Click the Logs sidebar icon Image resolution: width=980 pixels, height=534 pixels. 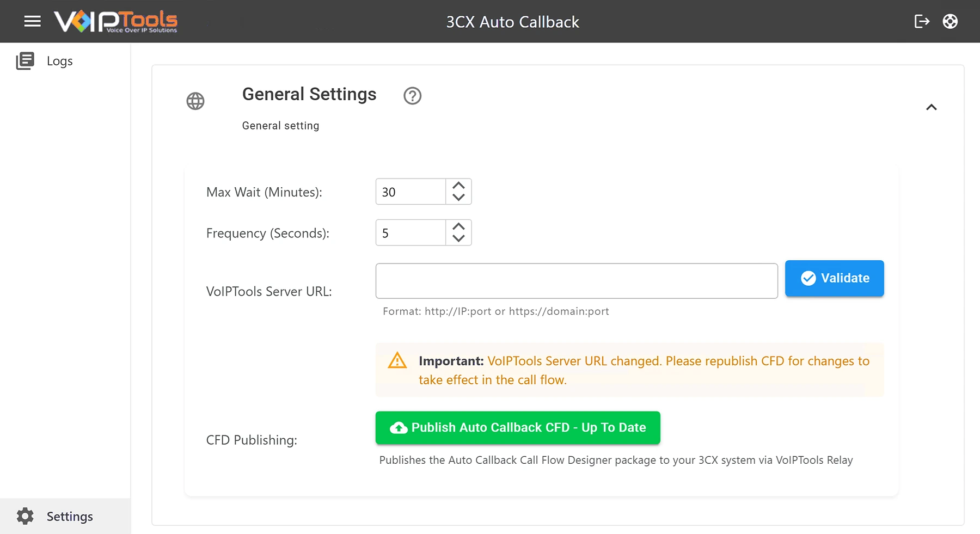coord(25,61)
